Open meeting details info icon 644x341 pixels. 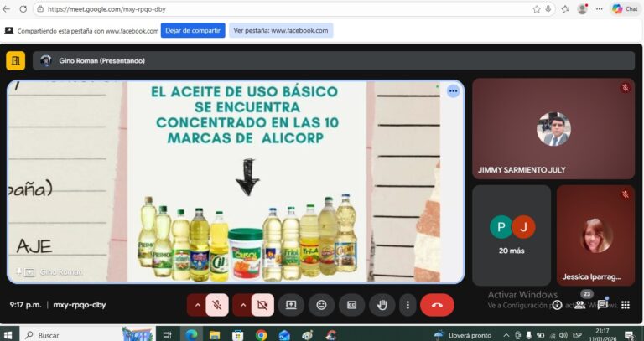[557, 304]
